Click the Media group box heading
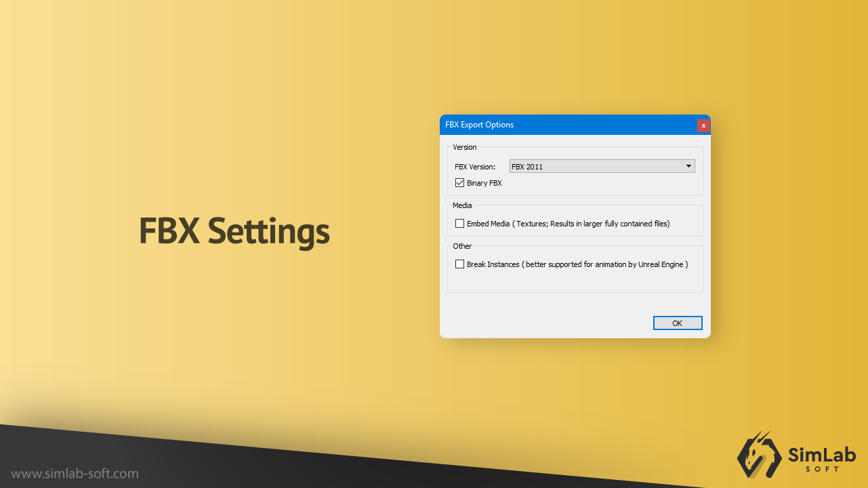The height and width of the screenshot is (488, 868). pos(462,205)
